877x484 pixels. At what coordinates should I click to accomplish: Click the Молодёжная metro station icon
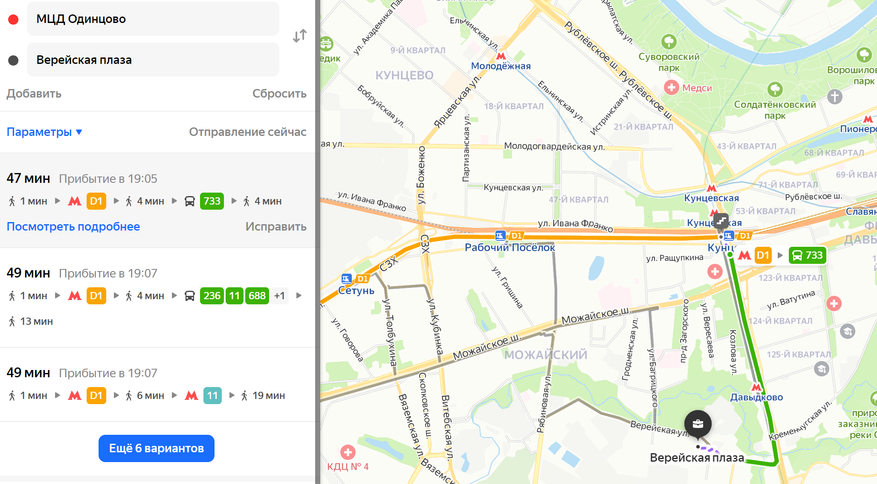click(x=501, y=56)
